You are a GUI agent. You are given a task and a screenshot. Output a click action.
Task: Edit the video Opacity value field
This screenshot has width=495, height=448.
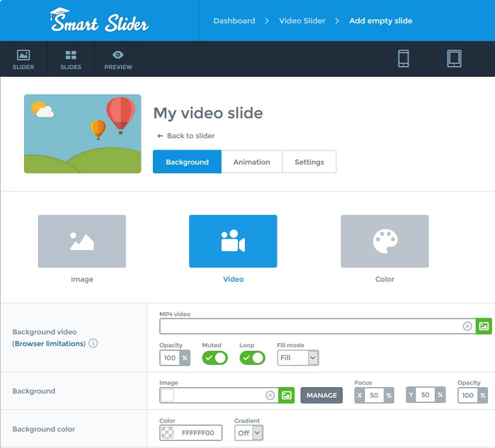(170, 358)
